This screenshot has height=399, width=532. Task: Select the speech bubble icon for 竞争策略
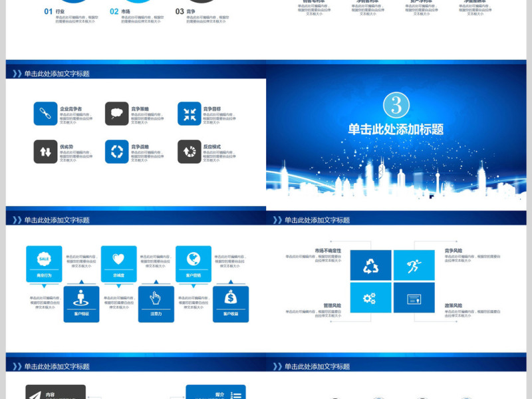[116, 113]
